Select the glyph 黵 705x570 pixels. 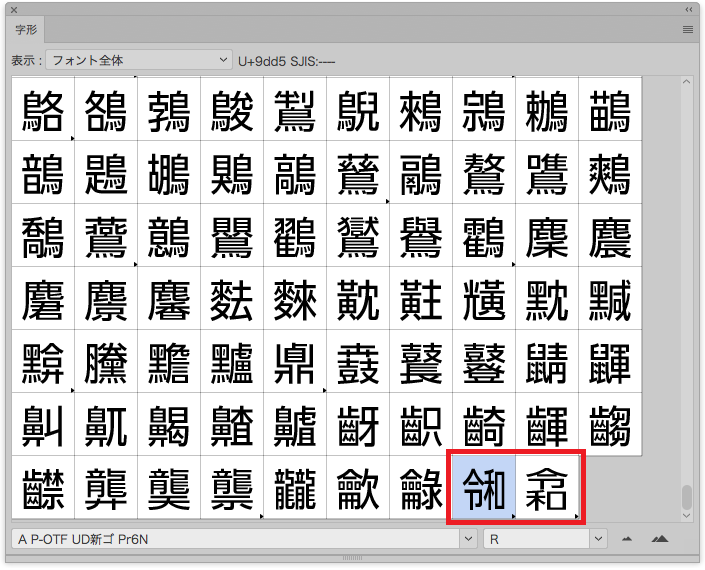pos(169,361)
